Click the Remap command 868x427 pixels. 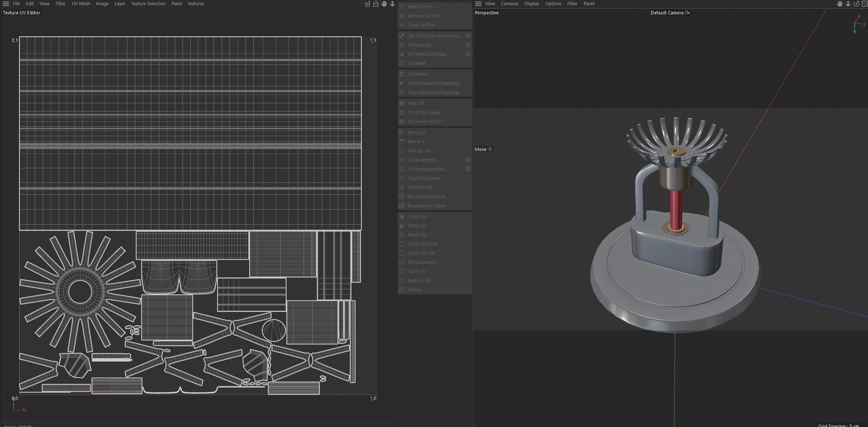[435, 290]
